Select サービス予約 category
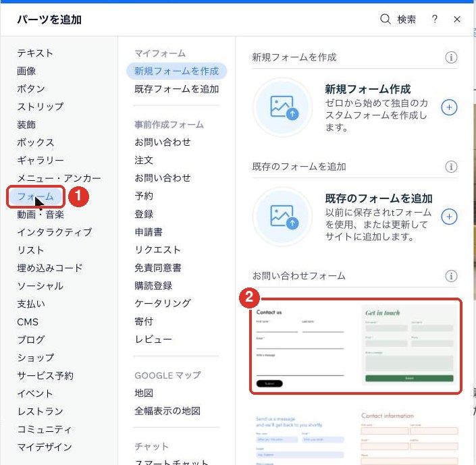This screenshot has height=465, width=476. [x=45, y=375]
